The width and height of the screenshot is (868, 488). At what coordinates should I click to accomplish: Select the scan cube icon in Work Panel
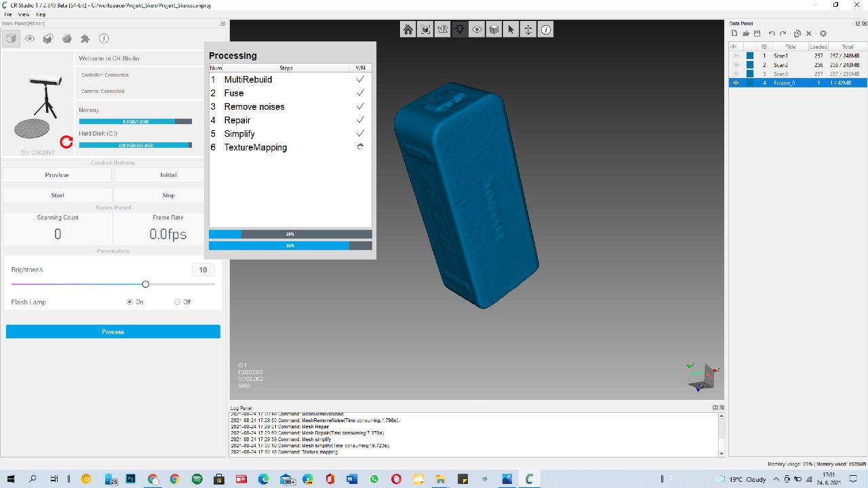tap(11, 39)
